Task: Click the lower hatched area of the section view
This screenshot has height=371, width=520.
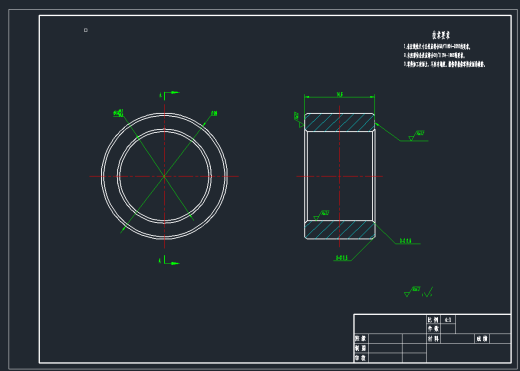Action: pos(339,230)
